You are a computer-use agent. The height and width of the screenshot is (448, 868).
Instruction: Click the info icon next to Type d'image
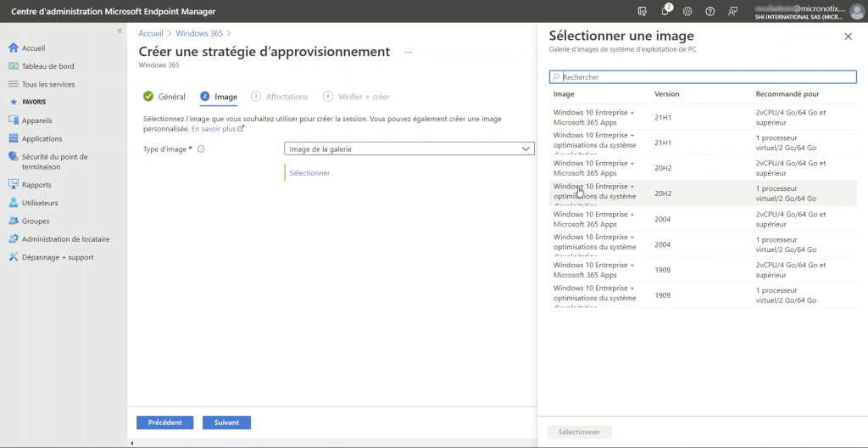[201, 149]
